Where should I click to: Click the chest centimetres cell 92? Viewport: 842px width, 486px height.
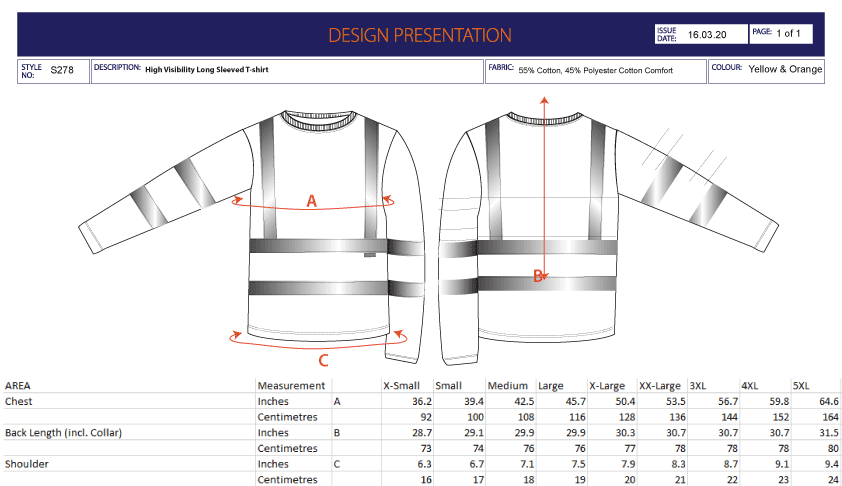(426, 417)
